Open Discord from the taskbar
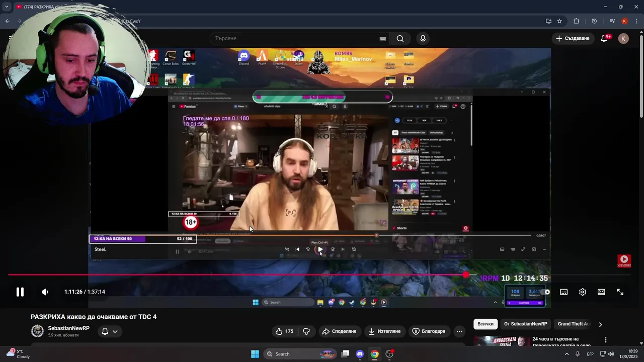The image size is (644, 362). pyautogui.click(x=360, y=354)
